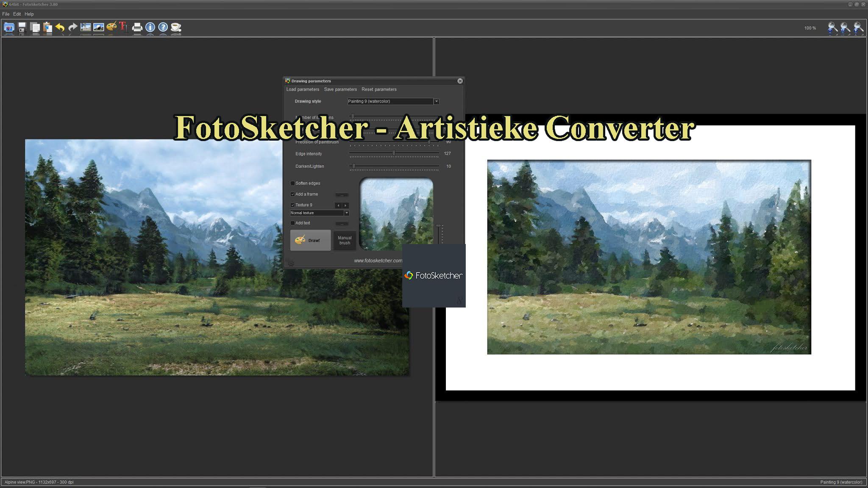Click the middle zoom magnifier icon
This screenshot has height=488, width=868.
click(x=845, y=28)
